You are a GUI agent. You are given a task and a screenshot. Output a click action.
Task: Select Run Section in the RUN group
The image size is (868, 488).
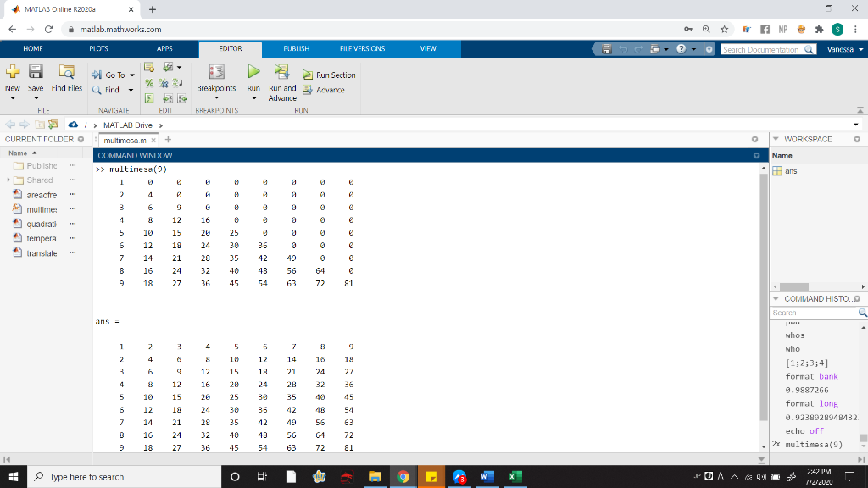click(328, 75)
